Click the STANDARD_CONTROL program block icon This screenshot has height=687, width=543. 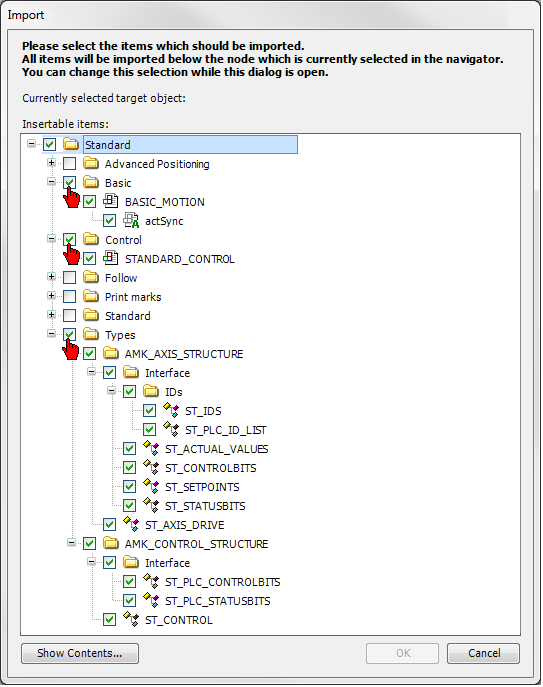110,259
